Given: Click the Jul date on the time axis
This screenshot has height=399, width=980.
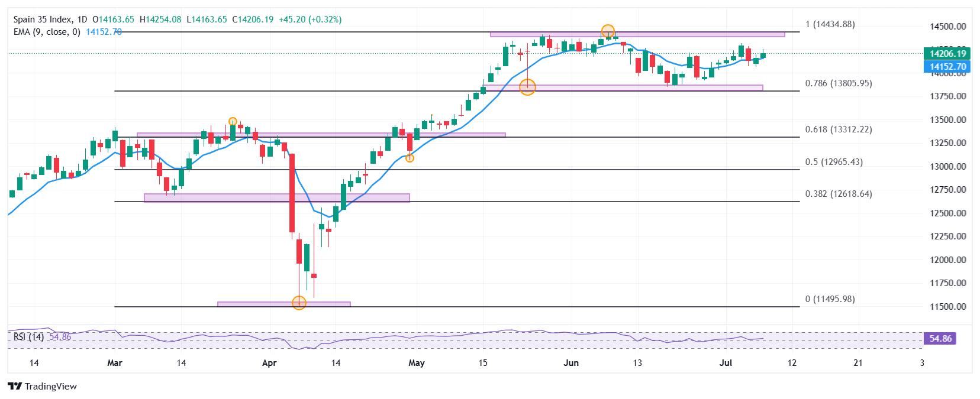Looking at the screenshot, I should click(726, 363).
